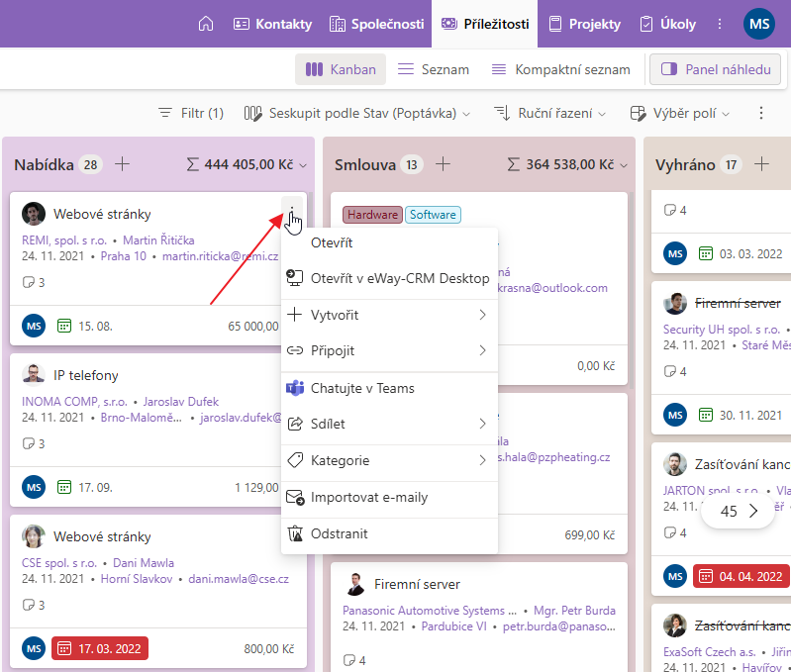Viewport: 791px width, 672px height.
Task: Open the Společnosti module
Action: (x=376, y=24)
